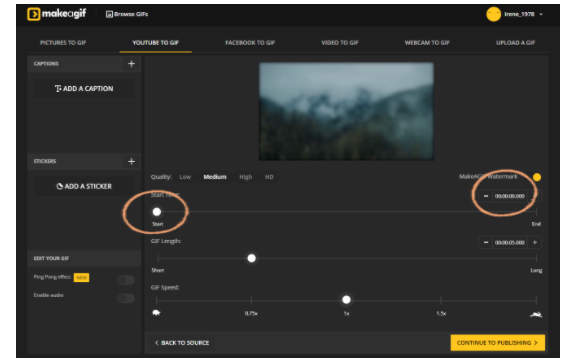Screen dimensions: 576x360
Task: Click the start time value field
Action: coord(510,196)
